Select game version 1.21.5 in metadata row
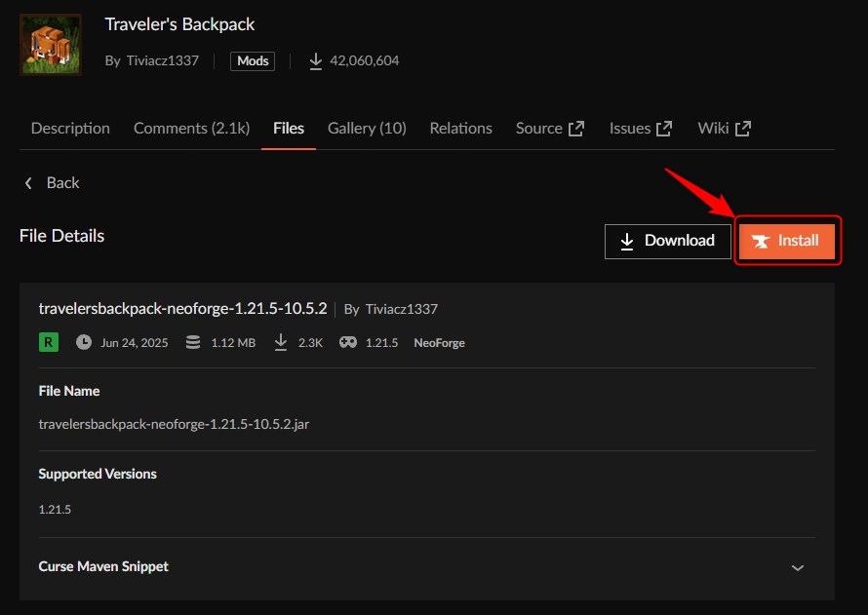The image size is (868, 615). tap(381, 343)
